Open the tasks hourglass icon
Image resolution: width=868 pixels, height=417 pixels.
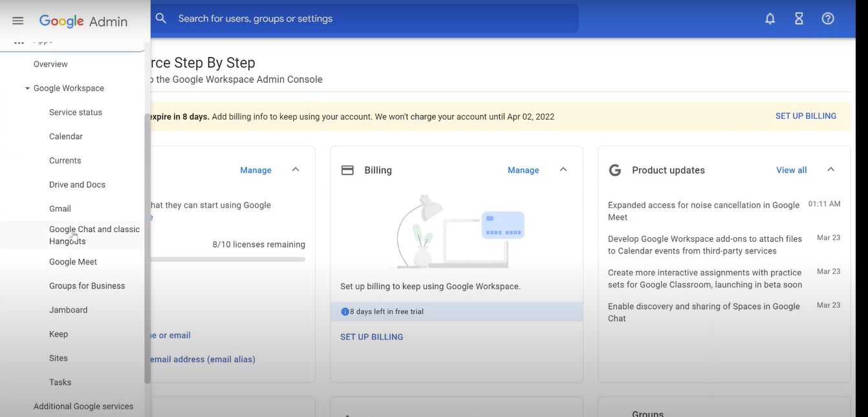pos(799,19)
